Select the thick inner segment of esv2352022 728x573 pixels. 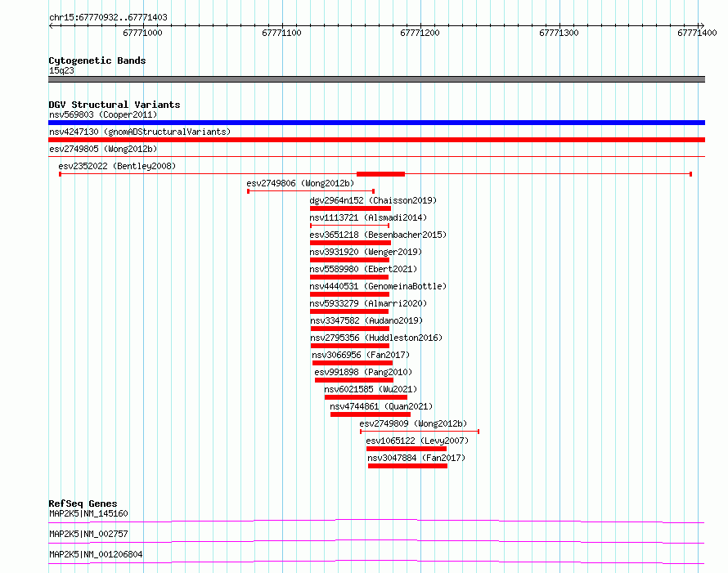pyautogui.click(x=380, y=174)
